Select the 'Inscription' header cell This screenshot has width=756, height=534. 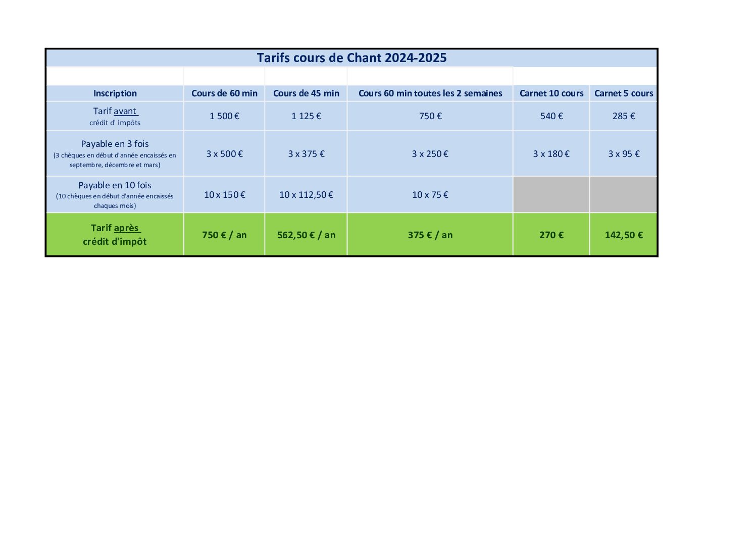pyautogui.click(x=115, y=93)
